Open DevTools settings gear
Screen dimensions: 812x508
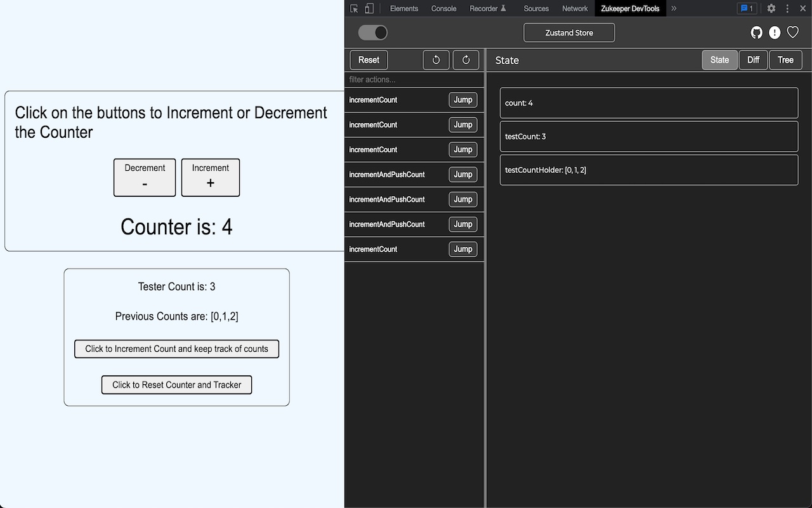(x=771, y=8)
